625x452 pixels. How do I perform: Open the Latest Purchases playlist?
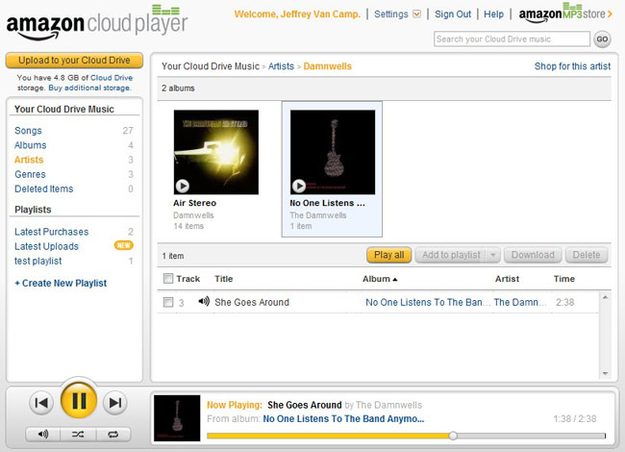pos(51,232)
